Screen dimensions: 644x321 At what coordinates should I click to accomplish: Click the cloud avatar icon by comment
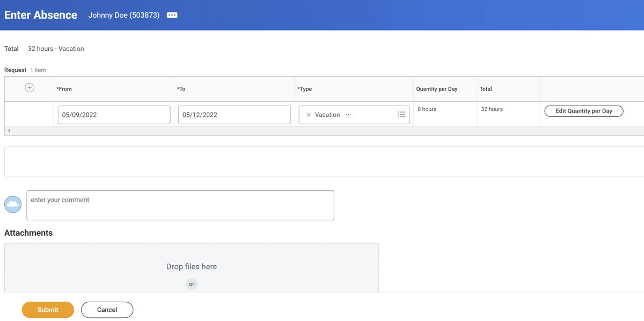pyautogui.click(x=13, y=205)
